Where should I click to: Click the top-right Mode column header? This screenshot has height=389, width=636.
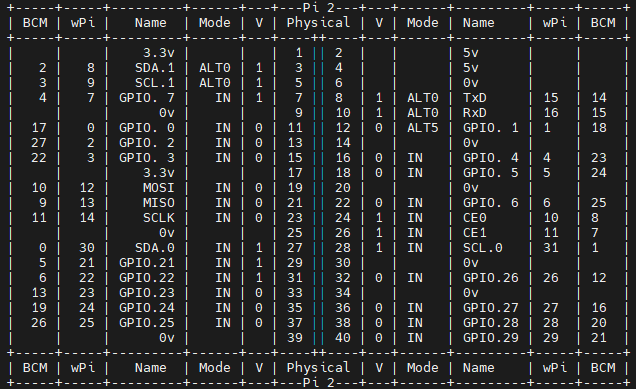click(423, 23)
